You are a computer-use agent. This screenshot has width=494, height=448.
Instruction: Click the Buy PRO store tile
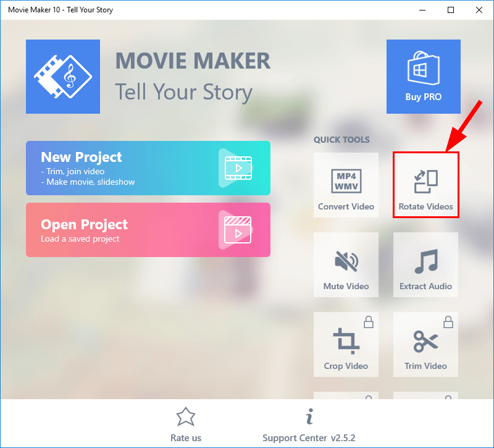[x=424, y=77]
